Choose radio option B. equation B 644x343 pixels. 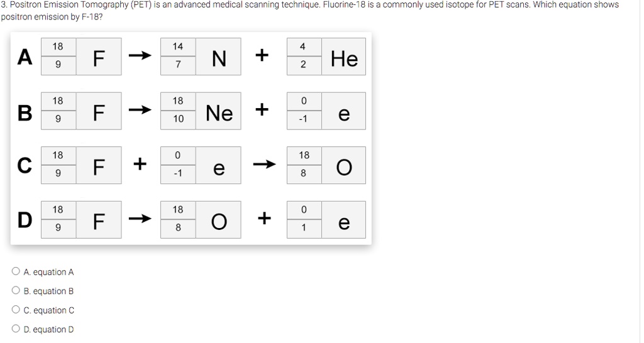[16, 290]
